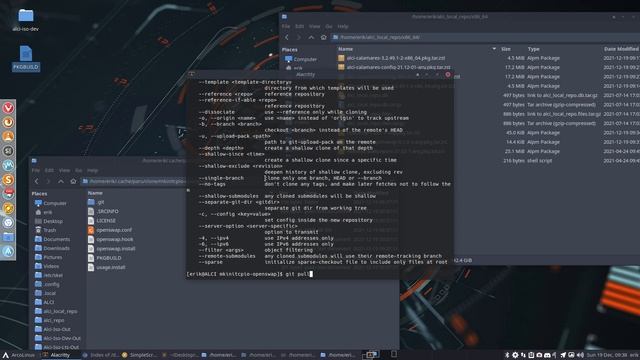Click the Telegram tray icon
The image size is (640, 360).
coord(563,355)
